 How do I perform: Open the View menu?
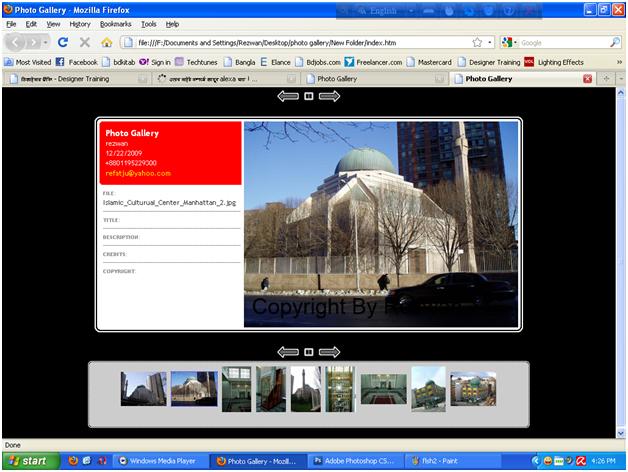53,24
